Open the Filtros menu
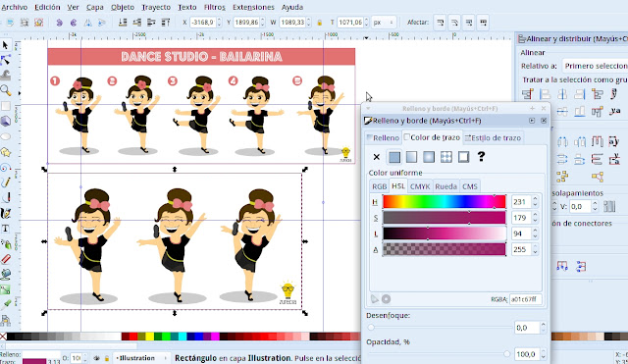The height and width of the screenshot is (364, 628). 214,7
